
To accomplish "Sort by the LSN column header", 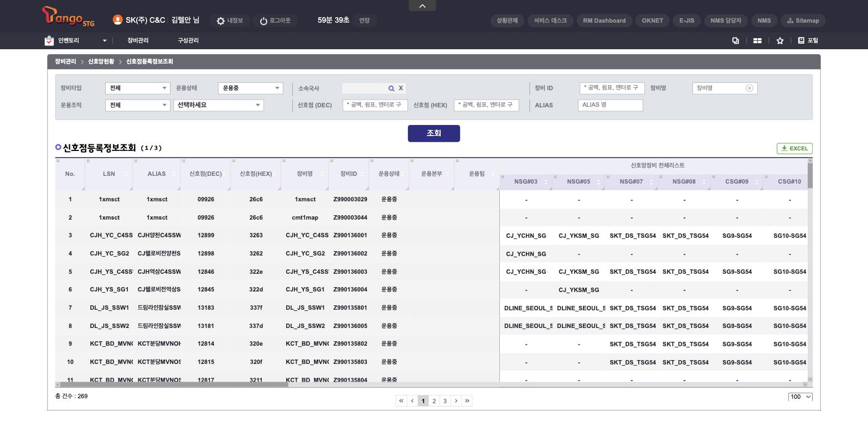I will pos(109,174).
